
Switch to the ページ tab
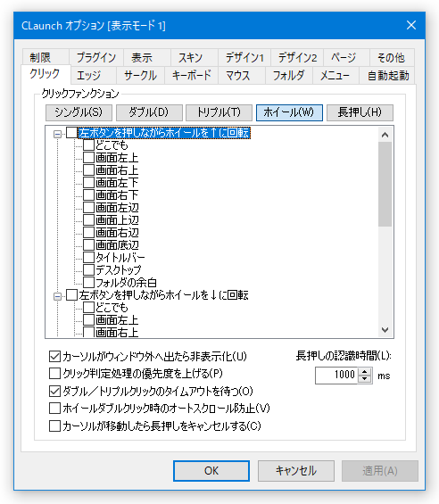coord(347,58)
